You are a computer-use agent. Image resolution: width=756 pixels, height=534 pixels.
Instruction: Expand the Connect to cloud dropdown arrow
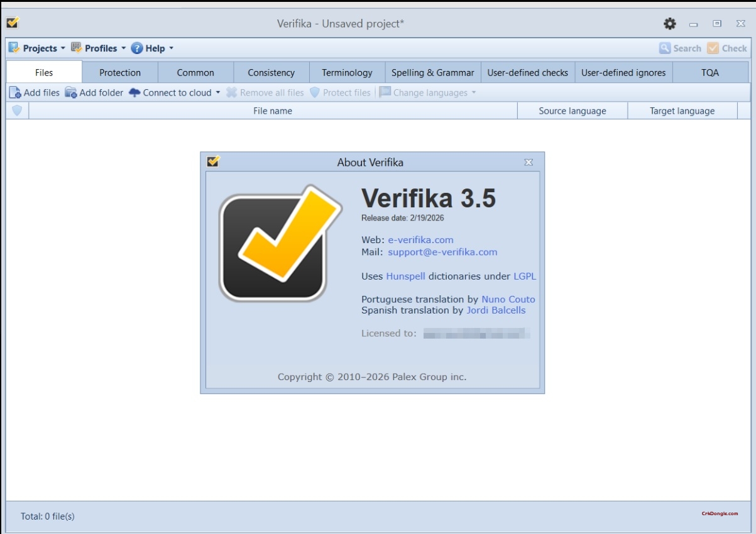click(x=218, y=92)
